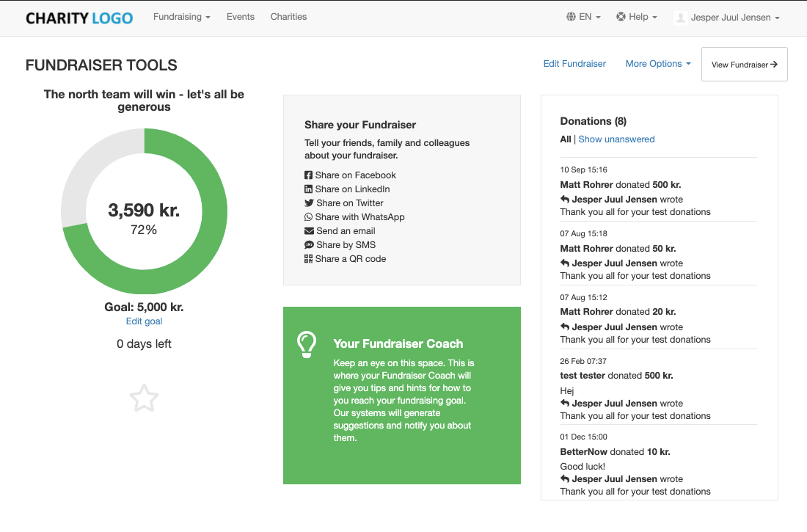The height and width of the screenshot is (532, 807).
Task: Click the QR code icon
Action: [309, 259]
